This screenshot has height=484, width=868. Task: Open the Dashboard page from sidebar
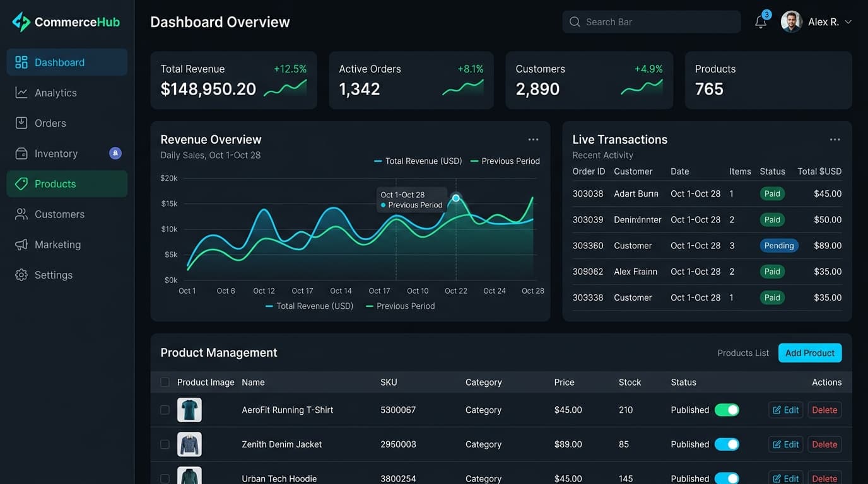pyautogui.click(x=67, y=62)
